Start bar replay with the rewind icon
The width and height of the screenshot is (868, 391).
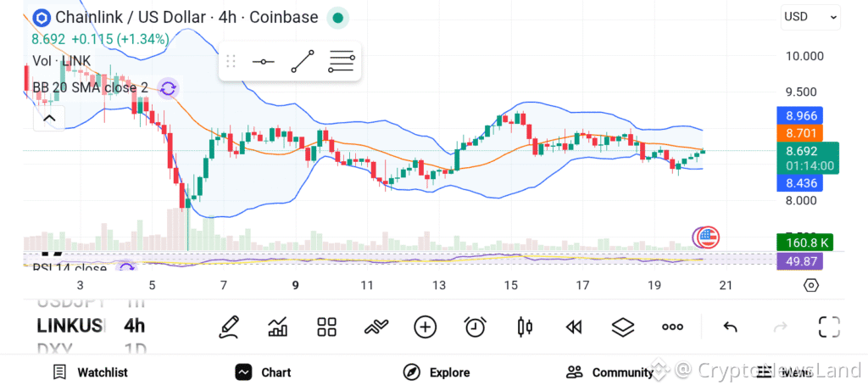pyautogui.click(x=574, y=327)
